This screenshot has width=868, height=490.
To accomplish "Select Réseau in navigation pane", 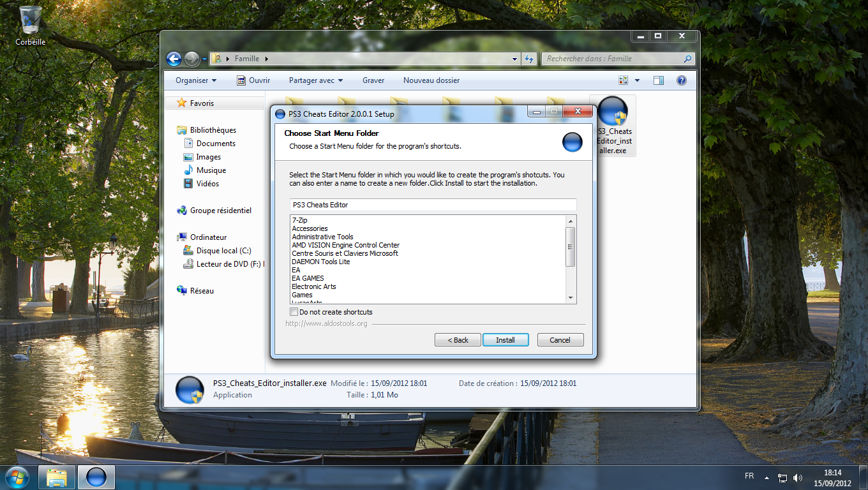I will (x=202, y=291).
